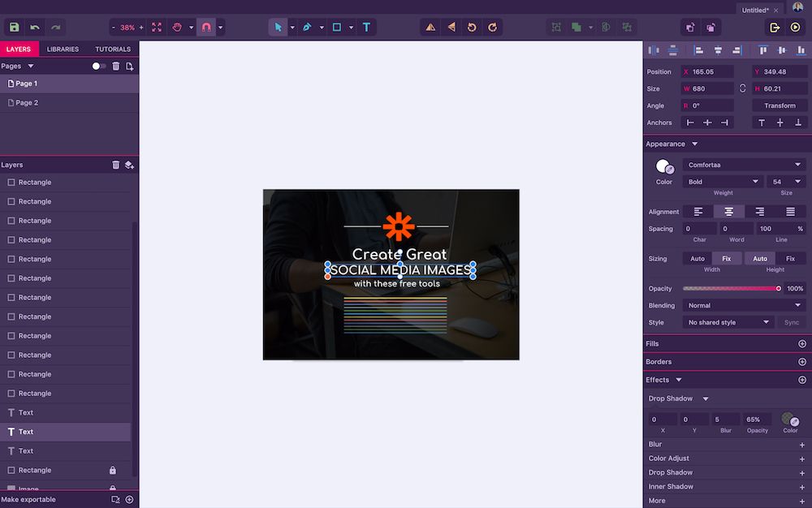Select the Pen tool
This screenshot has width=812, height=508.
click(x=307, y=27)
